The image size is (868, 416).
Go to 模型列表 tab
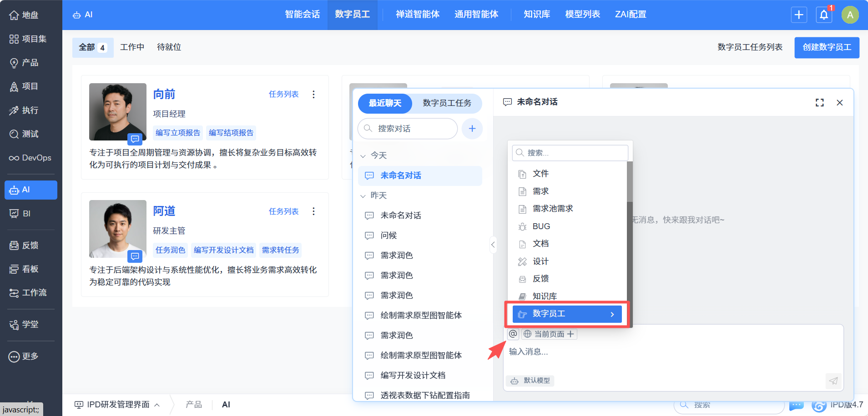[x=583, y=15]
